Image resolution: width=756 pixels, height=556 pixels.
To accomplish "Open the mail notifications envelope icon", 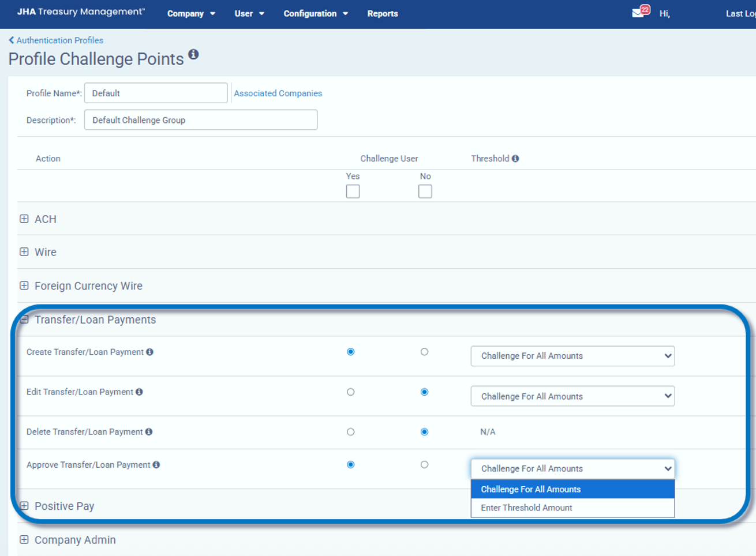I will click(638, 13).
